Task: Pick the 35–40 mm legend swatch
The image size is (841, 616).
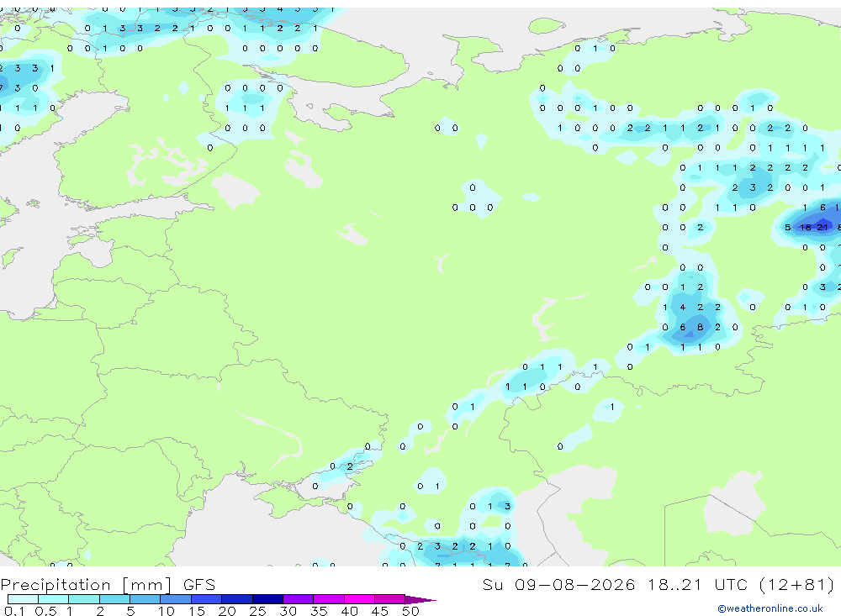Action: click(329, 599)
